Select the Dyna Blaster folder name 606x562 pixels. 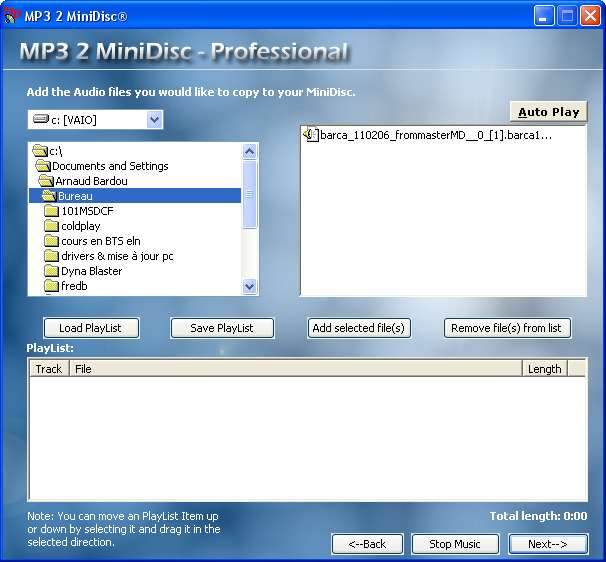click(92, 271)
